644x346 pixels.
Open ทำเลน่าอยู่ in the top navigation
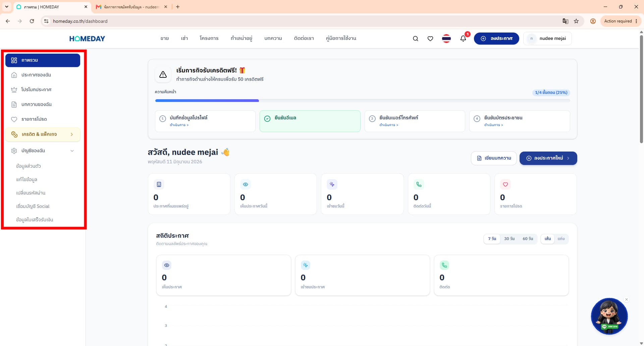[x=241, y=39]
